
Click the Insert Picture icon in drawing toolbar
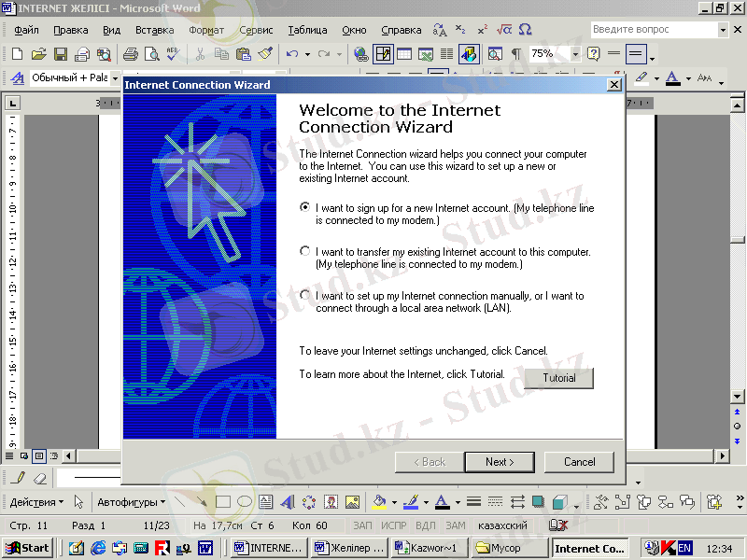353,502
